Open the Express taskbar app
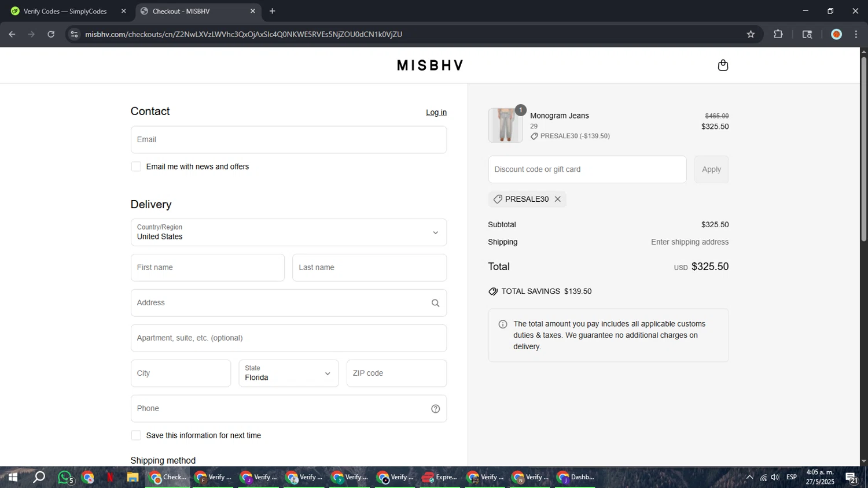868x488 pixels. pyautogui.click(x=439, y=477)
